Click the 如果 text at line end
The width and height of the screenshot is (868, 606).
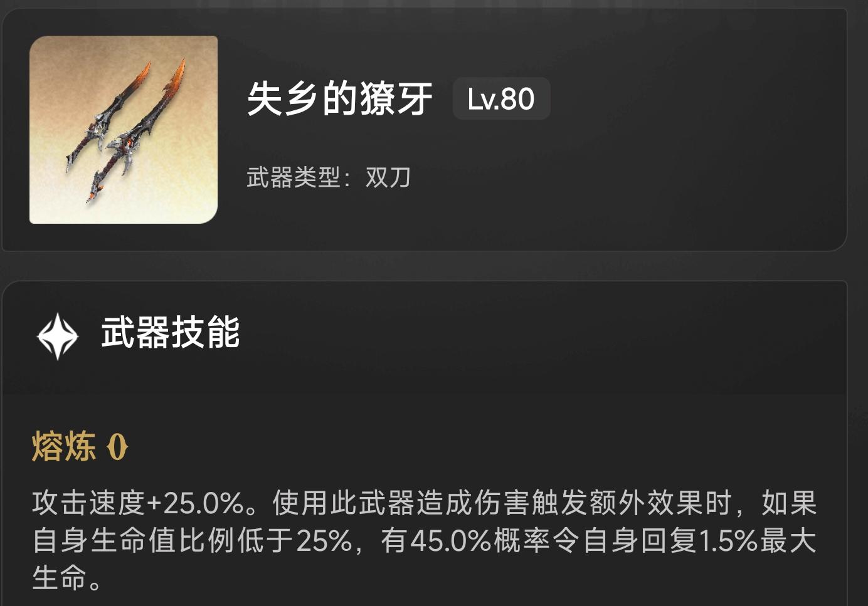[789, 503]
